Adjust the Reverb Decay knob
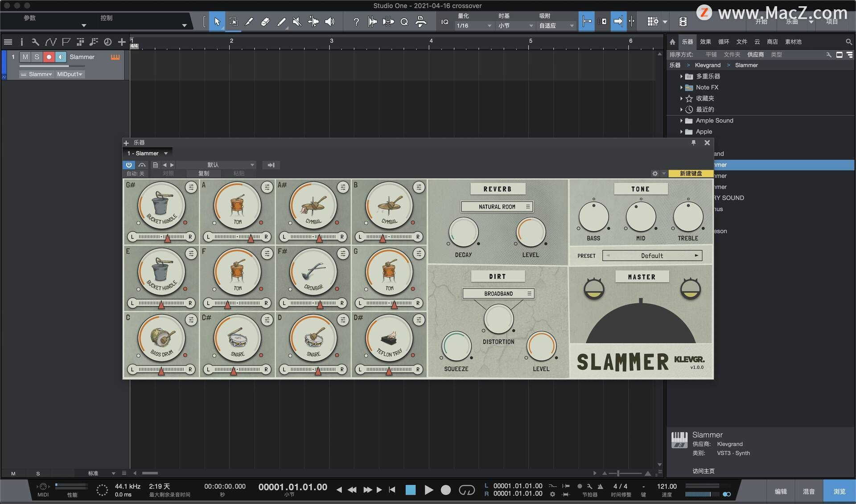The image size is (856, 504). click(463, 232)
